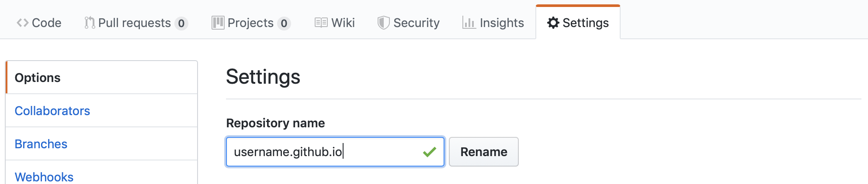The height and width of the screenshot is (184, 868).
Task: Open Branches settings in sidebar
Action: tap(41, 144)
